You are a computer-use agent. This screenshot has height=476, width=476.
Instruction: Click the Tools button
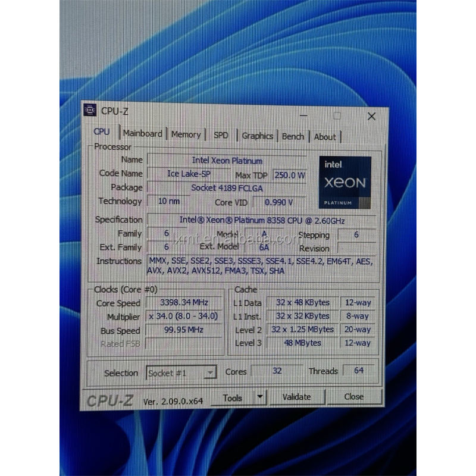233,397
